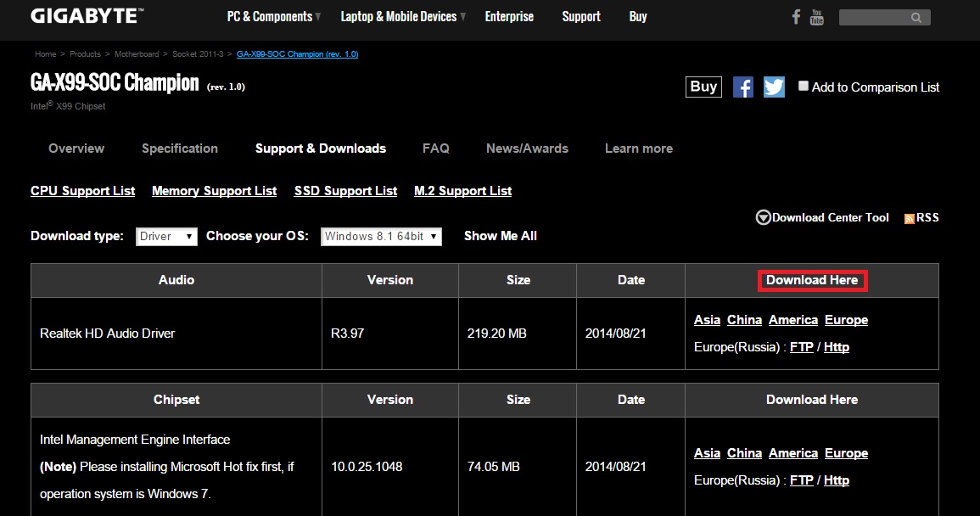Download Realtek audio driver from America
Image resolution: width=980 pixels, height=516 pixels.
(793, 320)
